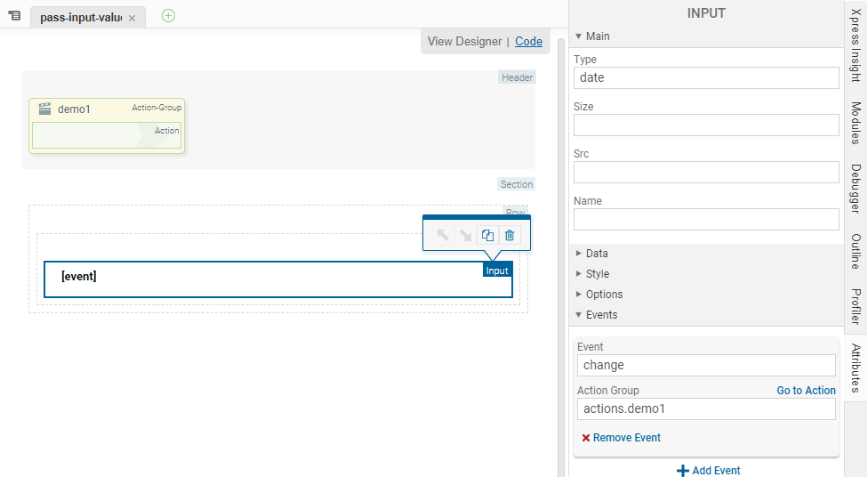Click the panel list icon left of the tab

(x=14, y=16)
